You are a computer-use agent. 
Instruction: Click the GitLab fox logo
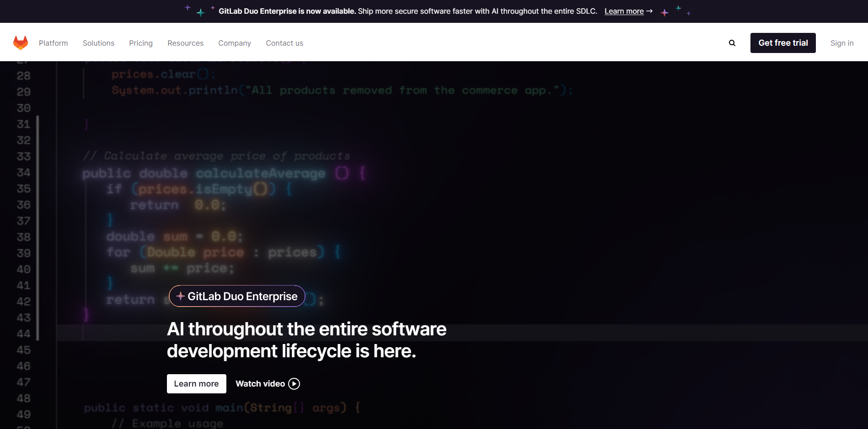(21, 43)
